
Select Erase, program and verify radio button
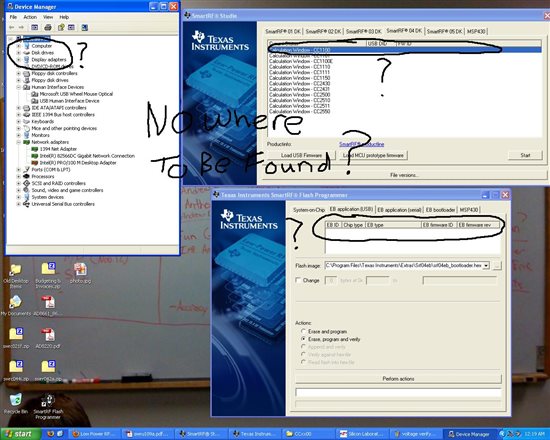coord(303,339)
